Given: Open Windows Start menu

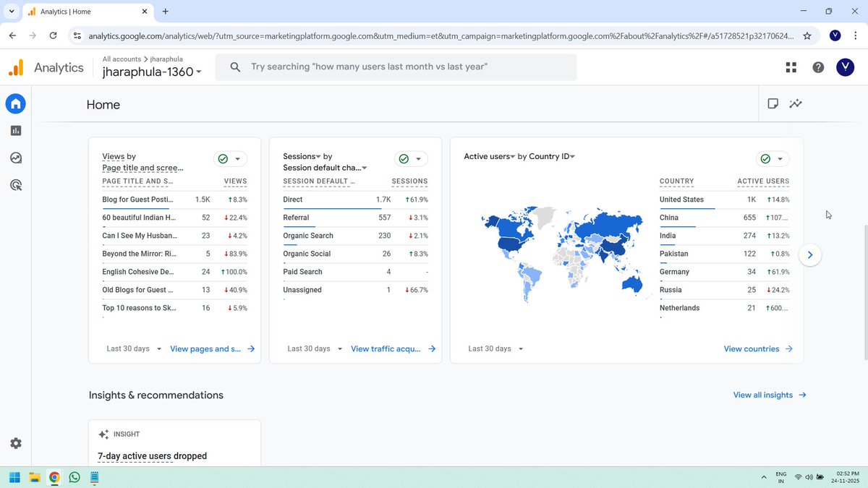Looking at the screenshot, I should click(14, 477).
